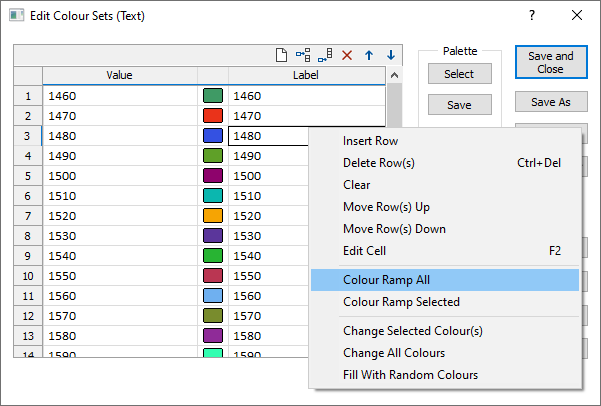Select row header number 10
601x406 pixels.
(28, 276)
